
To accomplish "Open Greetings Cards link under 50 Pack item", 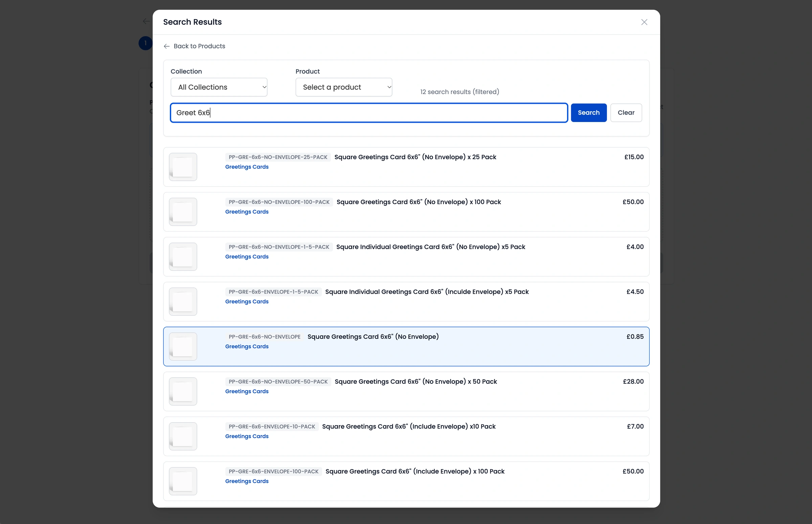I will 247,391.
